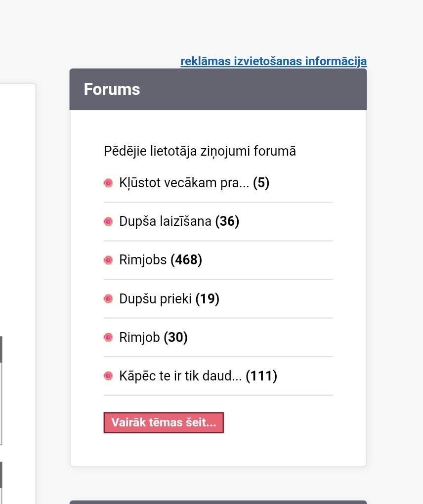Click the bullet icon beside "Dupša laizīšana"
Screen dimensions: 423x504
[108, 222]
